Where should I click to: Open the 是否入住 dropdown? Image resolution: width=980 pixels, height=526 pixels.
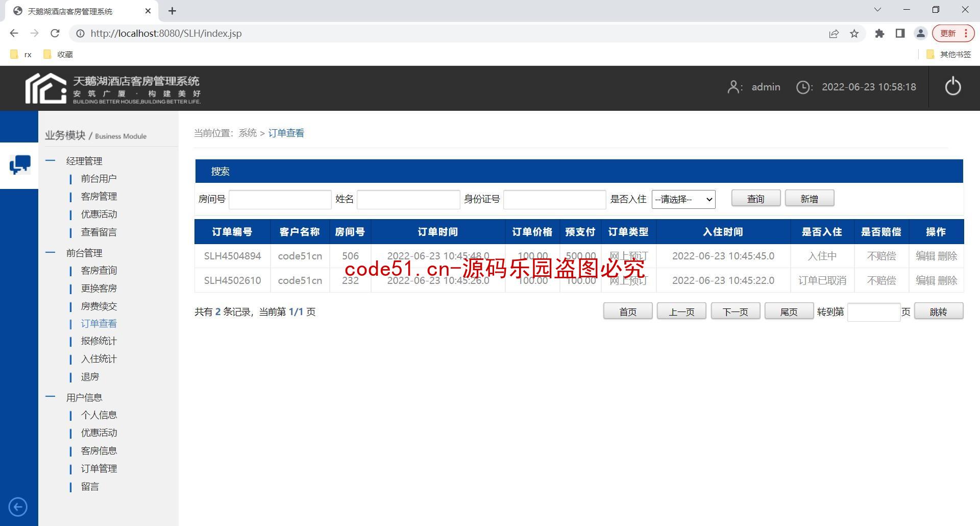pos(683,199)
